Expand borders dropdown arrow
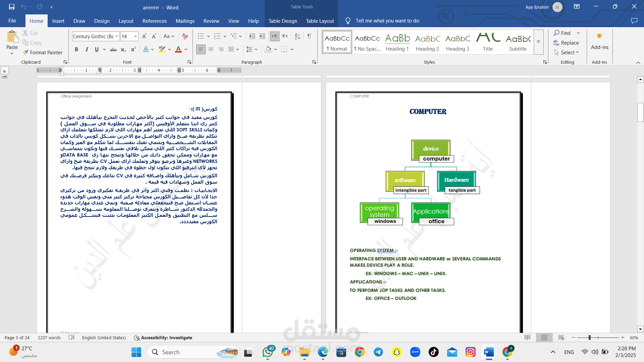Viewport: 644px width, 362px height. coord(292,50)
